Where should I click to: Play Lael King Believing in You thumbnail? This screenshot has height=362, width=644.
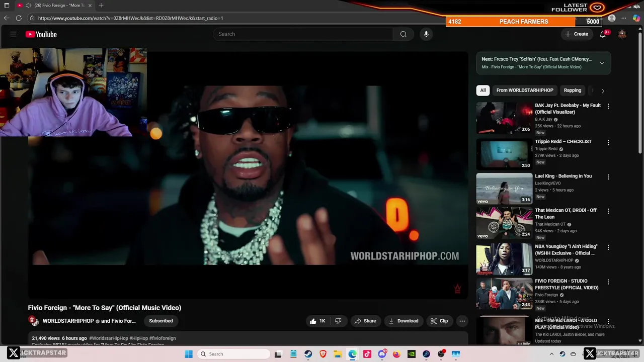[504, 189]
